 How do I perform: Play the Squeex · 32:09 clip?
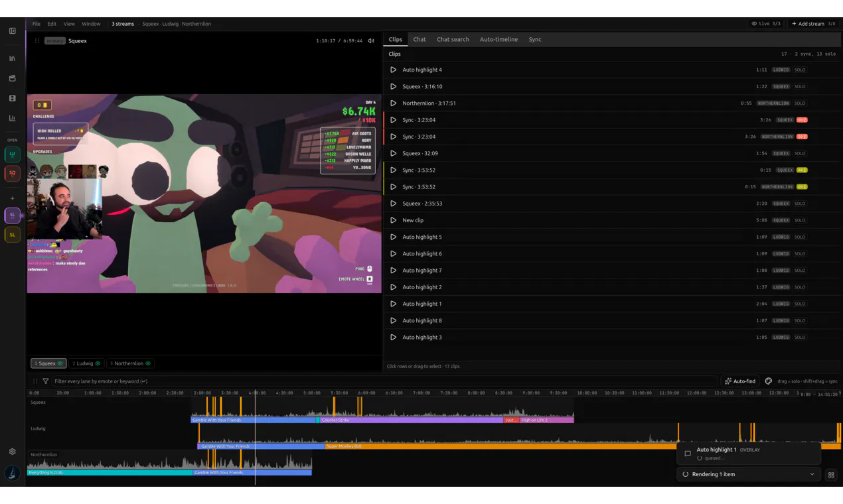pyautogui.click(x=393, y=153)
